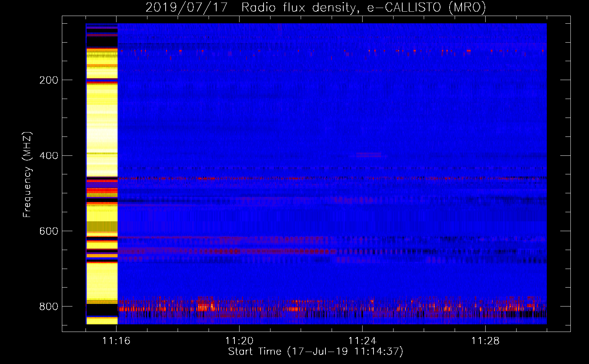Click the bright yellow calibration band at the spectrogram start
Screen dimensions: 589x364
pos(102,174)
